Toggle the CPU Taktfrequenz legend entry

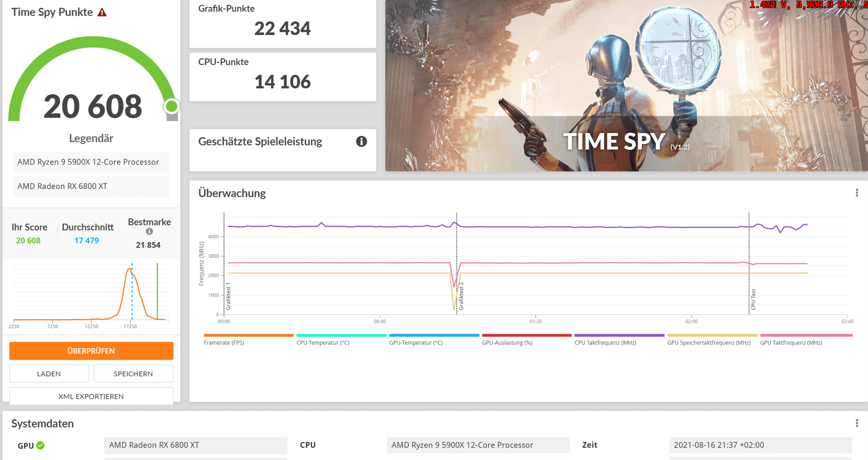(x=605, y=343)
